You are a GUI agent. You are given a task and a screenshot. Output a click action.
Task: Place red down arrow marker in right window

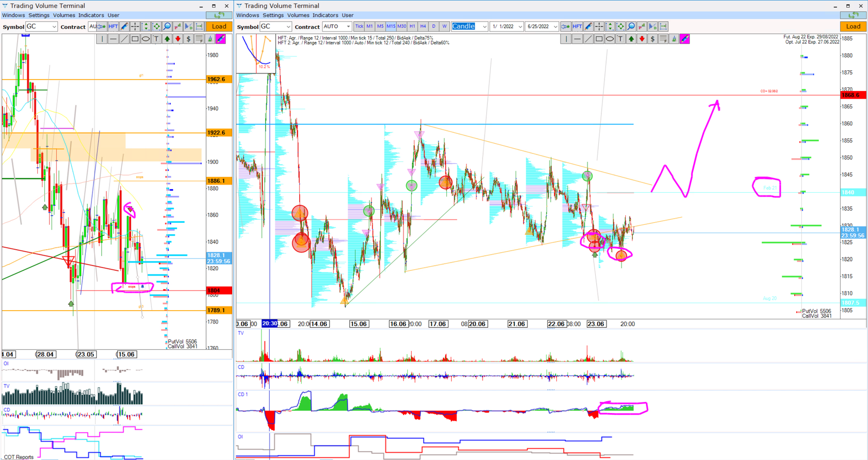tap(642, 39)
